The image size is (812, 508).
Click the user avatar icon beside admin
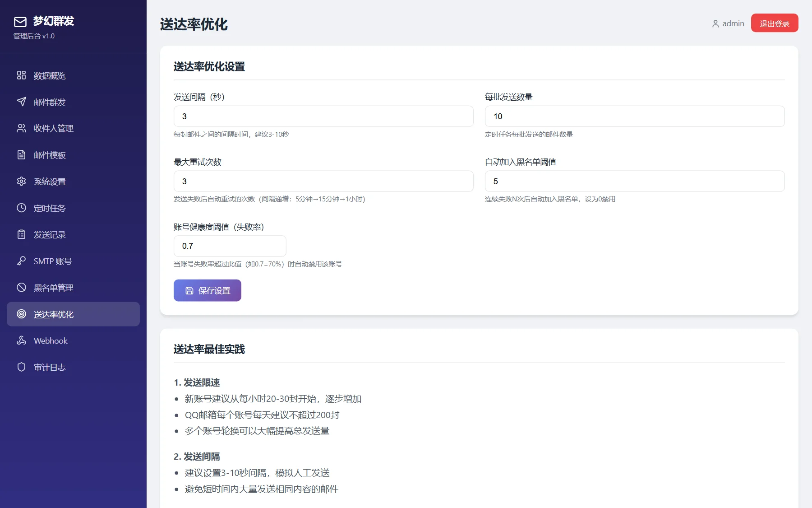(x=715, y=23)
